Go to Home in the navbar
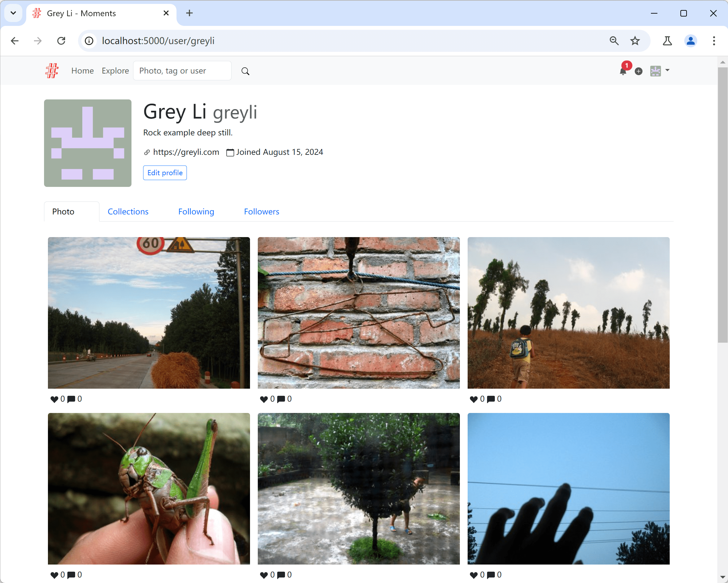 point(82,71)
